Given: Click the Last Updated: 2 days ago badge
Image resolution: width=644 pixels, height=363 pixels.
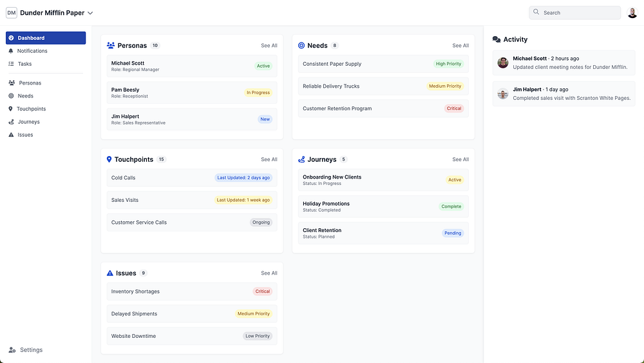Looking at the screenshot, I should [243, 177].
